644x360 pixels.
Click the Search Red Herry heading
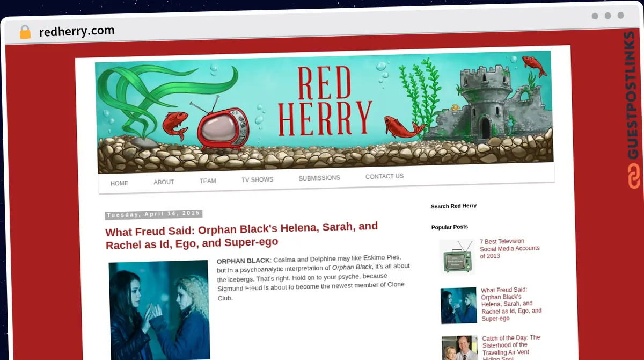[453, 206]
